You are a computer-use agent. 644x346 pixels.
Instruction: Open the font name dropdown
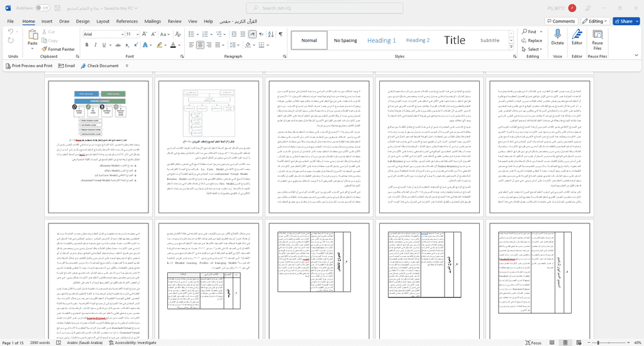point(122,34)
